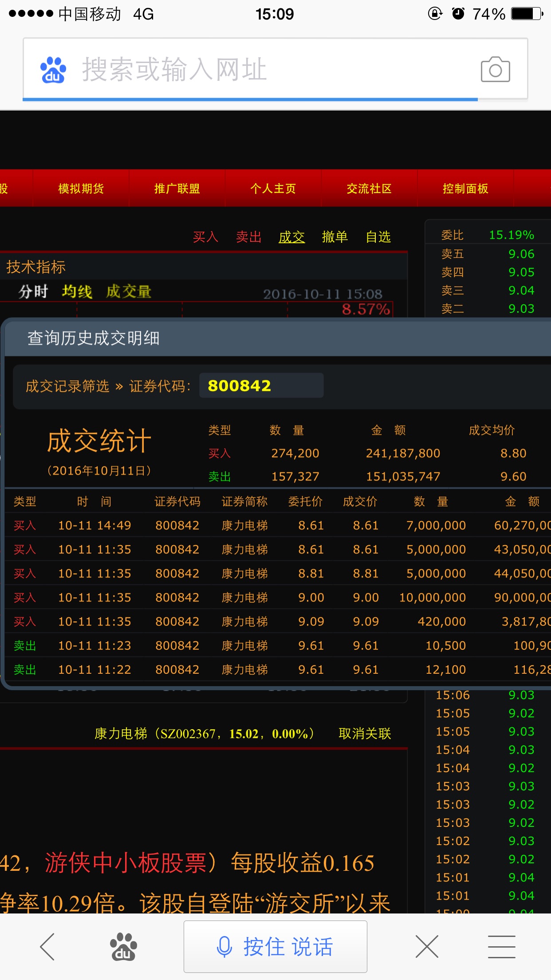The width and height of the screenshot is (551, 980).
Task: Open 控制面板 in the navigation bar
Action: point(465,189)
